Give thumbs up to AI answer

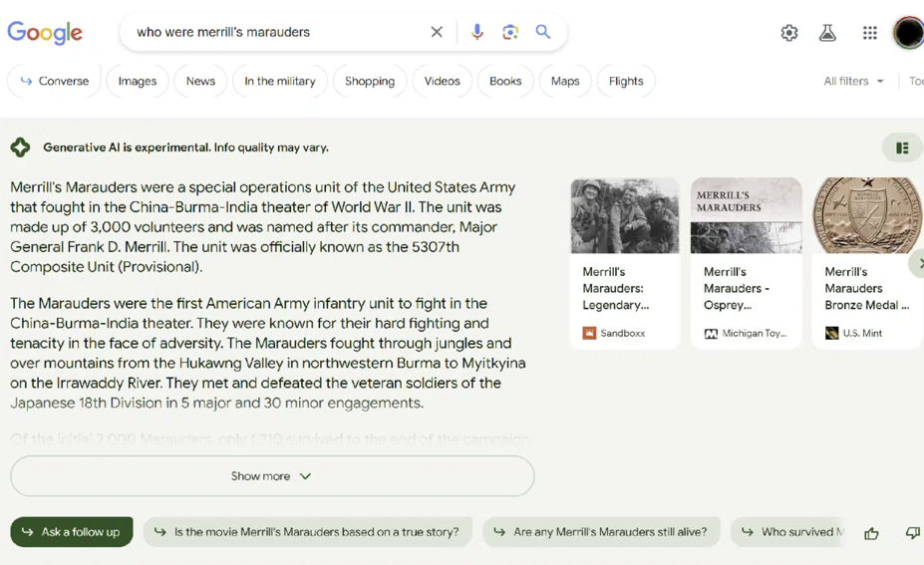871,533
